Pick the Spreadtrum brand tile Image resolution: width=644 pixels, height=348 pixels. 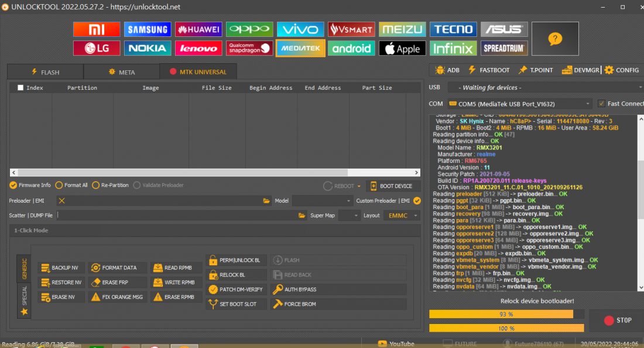coord(504,48)
